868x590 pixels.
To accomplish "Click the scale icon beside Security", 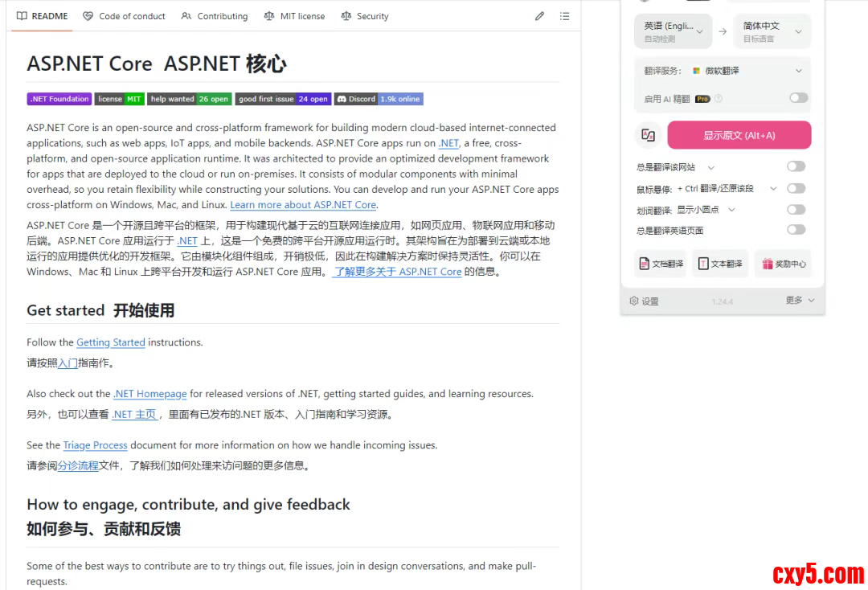I will pyautogui.click(x=346, y=16).
